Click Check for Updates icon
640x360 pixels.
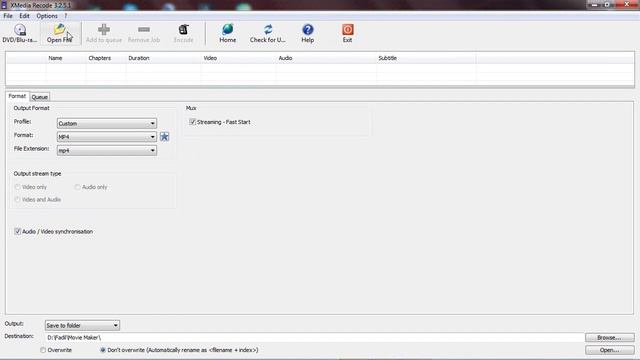coord(268,30)
